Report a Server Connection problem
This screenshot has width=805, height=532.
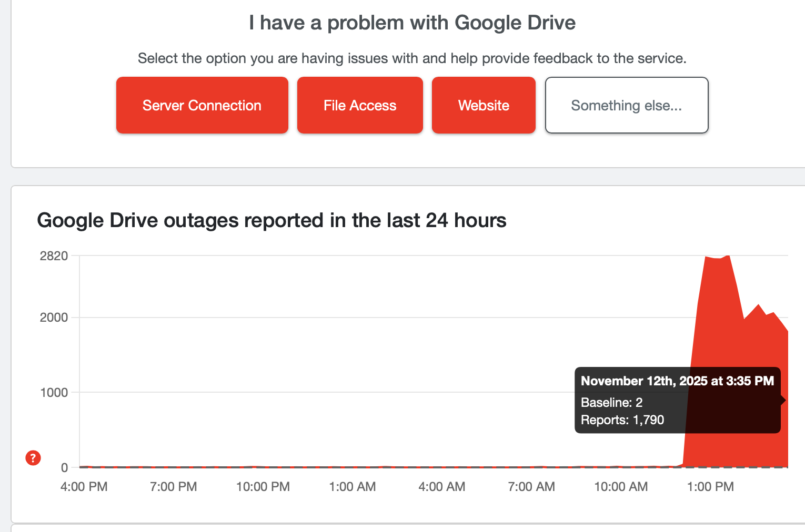click(x=202, y=105)
